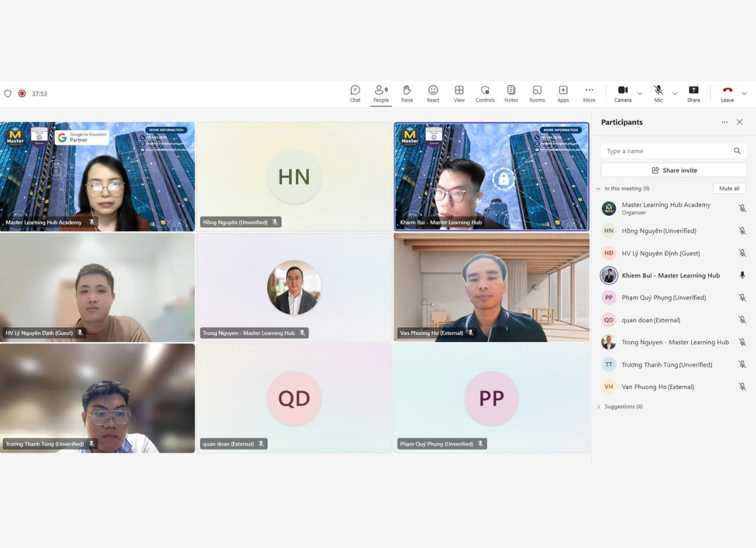Open meeting Notes
Image resolution: width=756 pixels, height=548 pixels.
pyautogui.click(x=511, y=93)
